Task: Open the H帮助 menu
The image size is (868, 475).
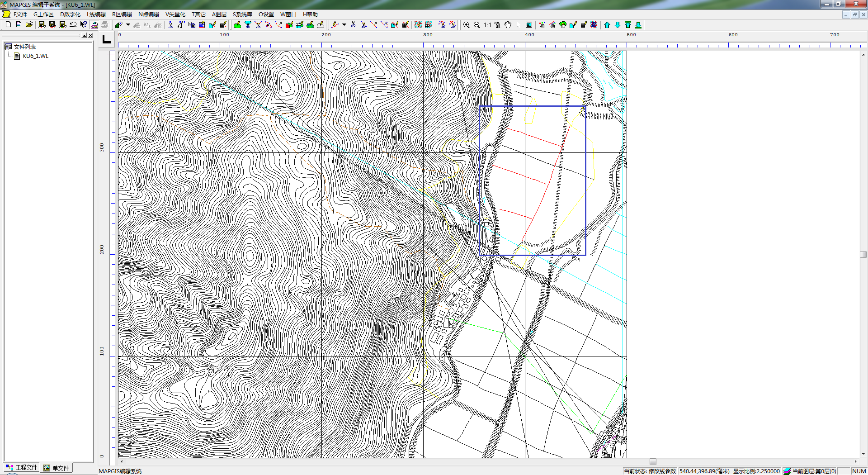Action: [310, 14]
